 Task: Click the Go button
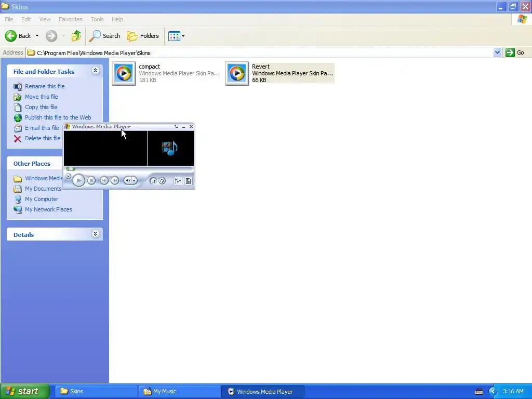[x=515, y=52]
